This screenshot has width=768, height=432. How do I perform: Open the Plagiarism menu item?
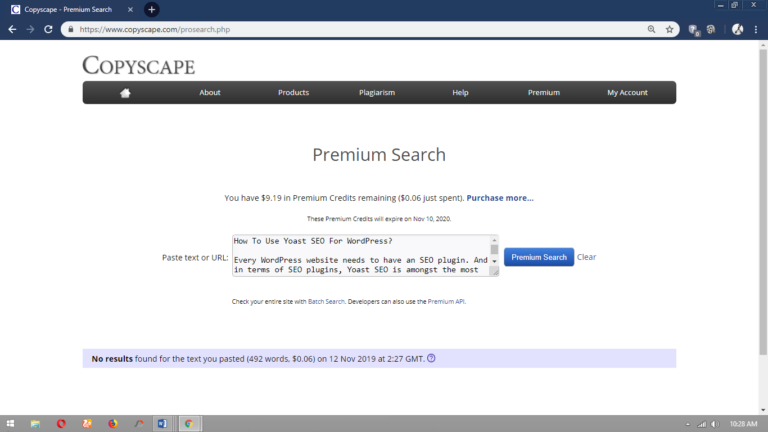(x=377, y=93)
